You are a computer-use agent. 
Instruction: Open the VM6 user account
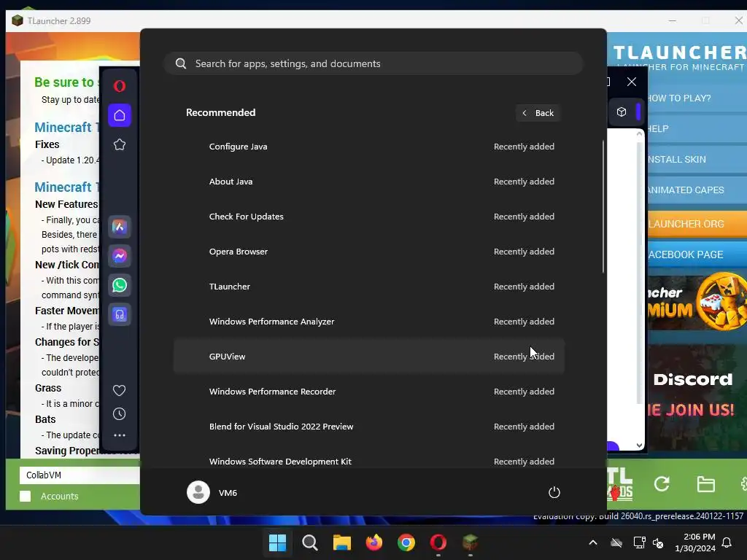(x=212, y=492)
